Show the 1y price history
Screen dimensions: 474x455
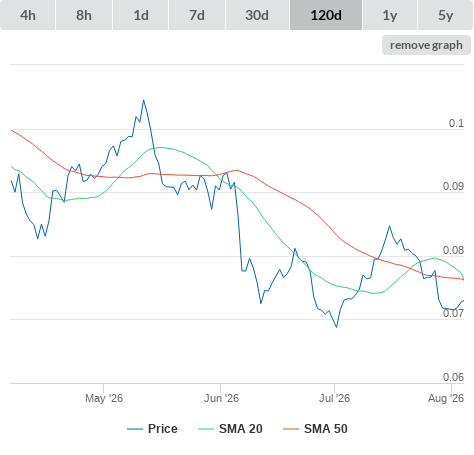pyautogui.click(x=390, y=15)
